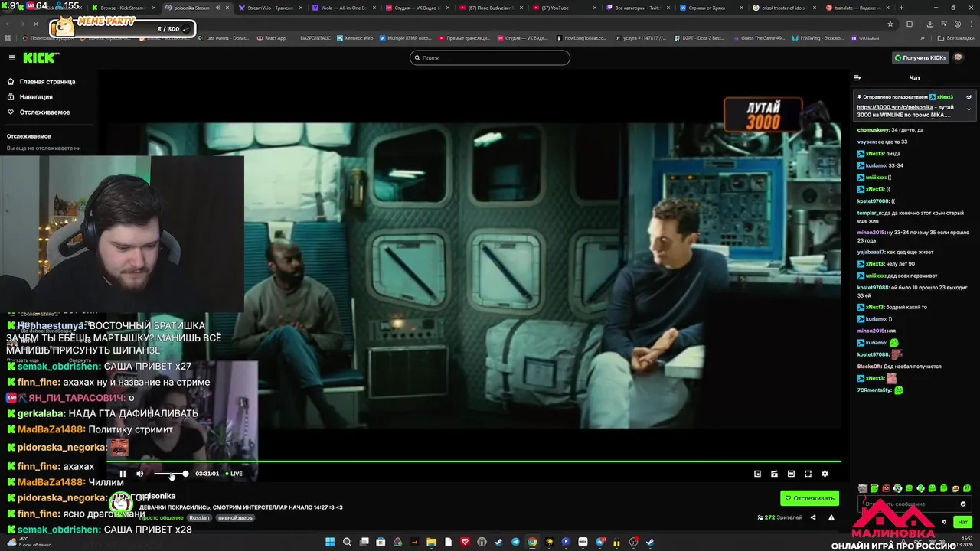
Task: Open the user profile avatar menu
Action: pyautogui.click(x=959, y=57)
